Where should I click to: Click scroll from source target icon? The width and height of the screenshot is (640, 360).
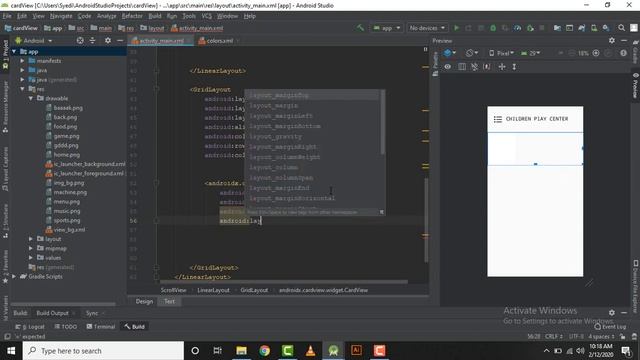click(x=80, y=40)
